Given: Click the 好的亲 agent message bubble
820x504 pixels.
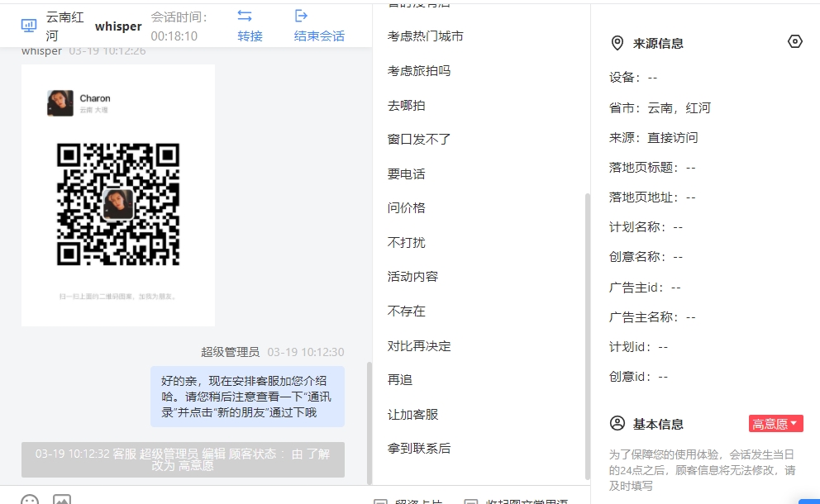Looking at the screenshot, I should [247, 397].
